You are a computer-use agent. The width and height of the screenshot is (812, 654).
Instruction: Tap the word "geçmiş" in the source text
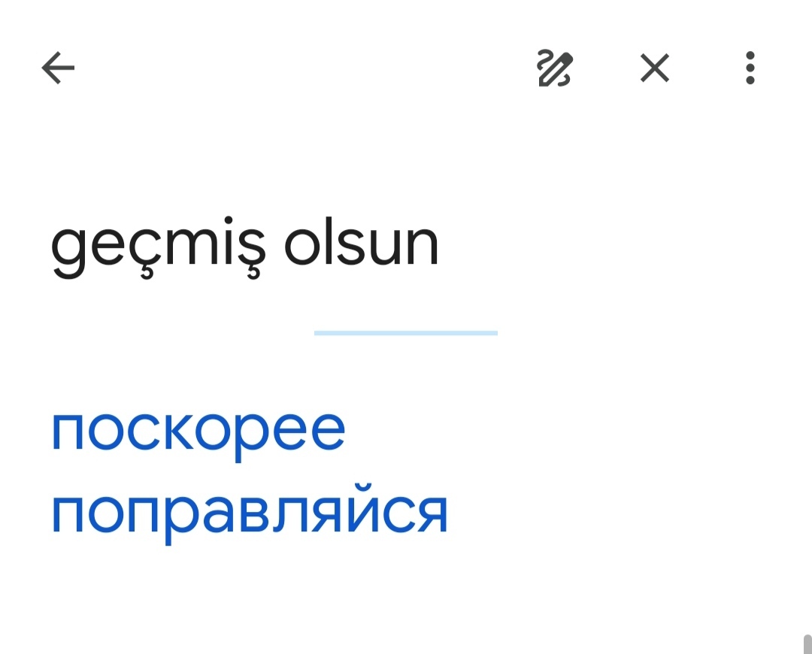(158, 247)
